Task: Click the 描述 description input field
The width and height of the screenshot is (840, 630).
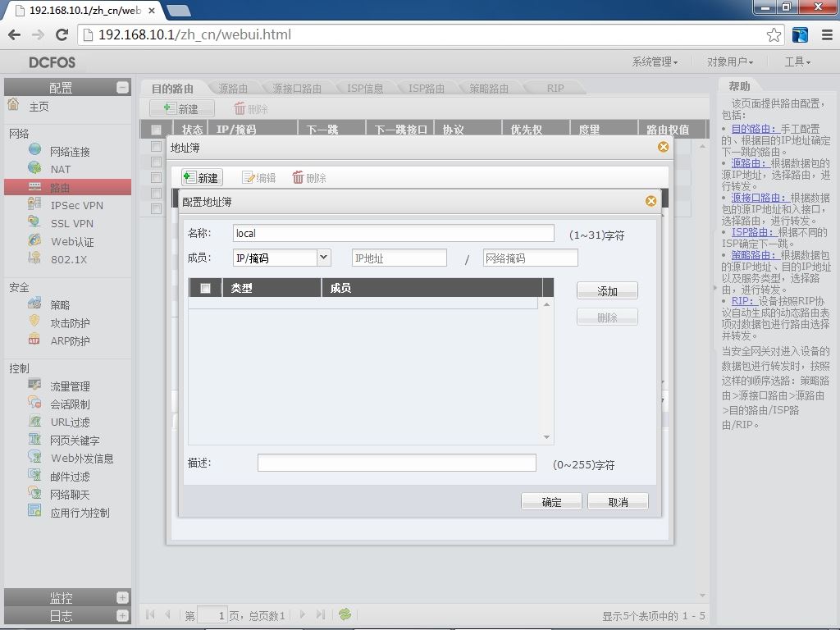Action: [396, 463]
